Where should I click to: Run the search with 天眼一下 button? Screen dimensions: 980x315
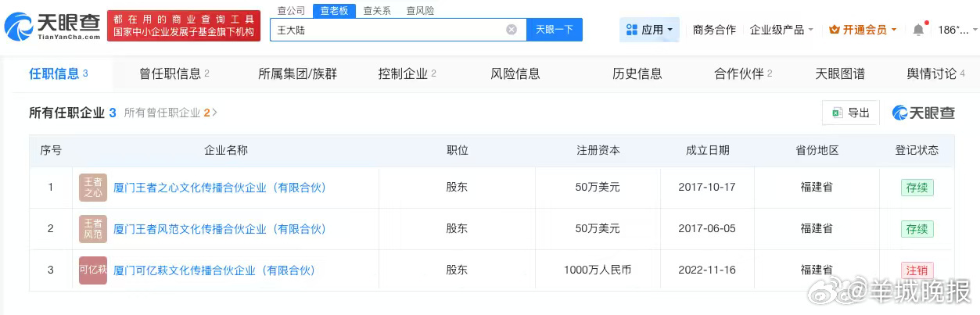coord(555,30)
